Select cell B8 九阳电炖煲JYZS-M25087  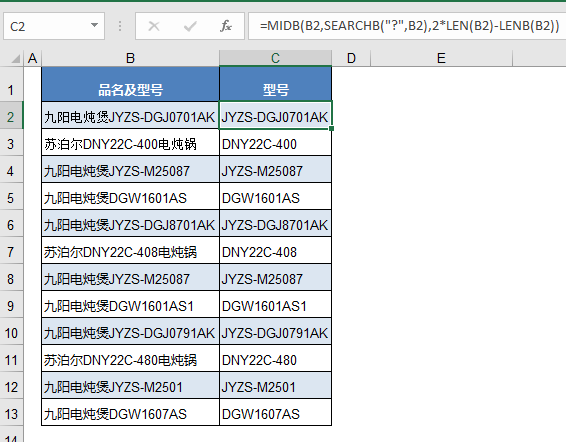tap(130, 277)
